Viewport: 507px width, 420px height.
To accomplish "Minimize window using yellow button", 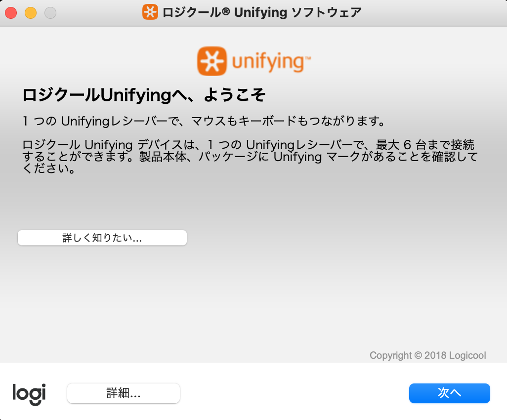I will tap(31, 13).
